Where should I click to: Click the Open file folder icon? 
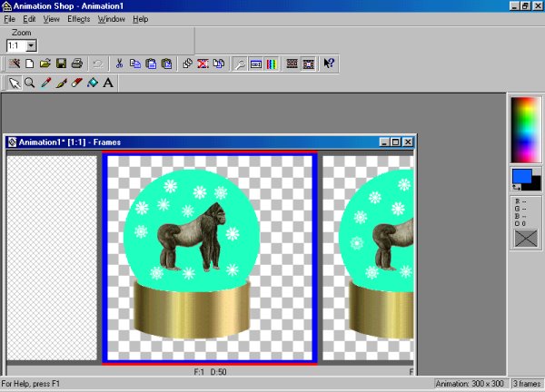(x=45, y=64)
